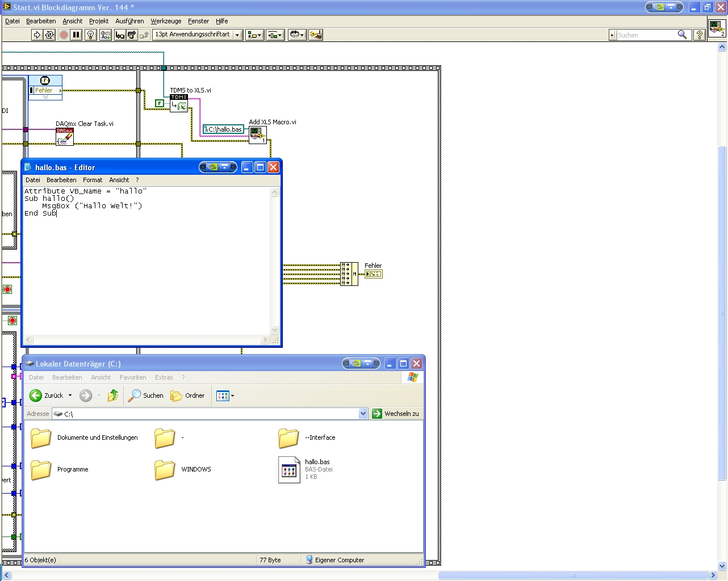
Task: Click Run Continuously in the toolbar
Action: (x=49, y=35)
